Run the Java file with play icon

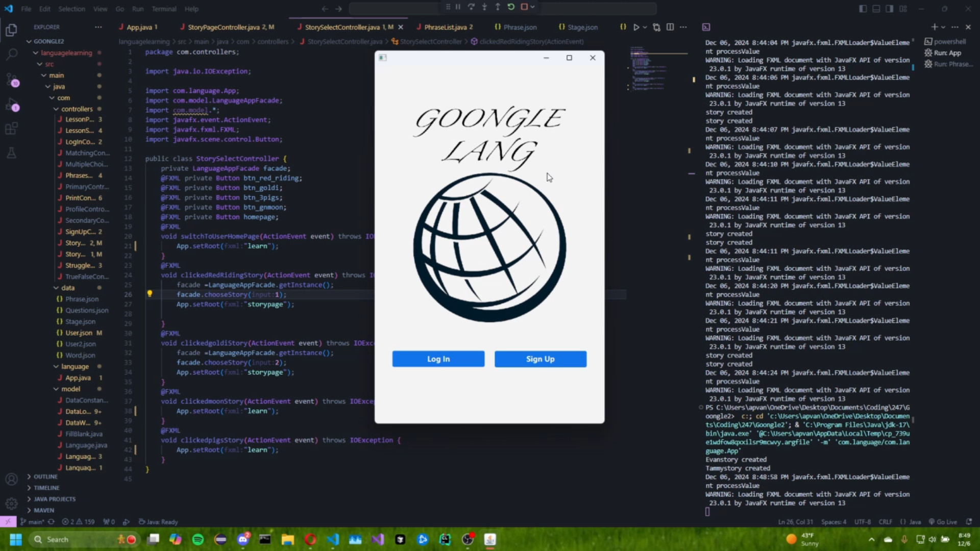[636, 27]
